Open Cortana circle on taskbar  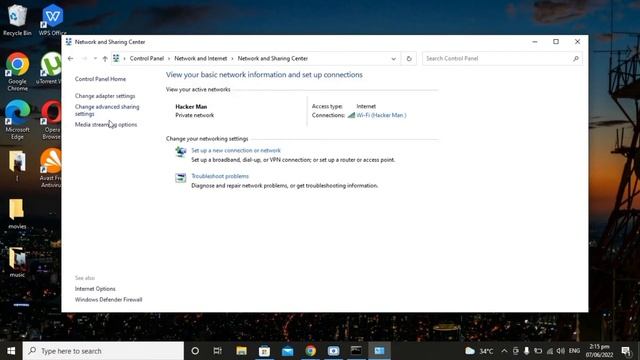(195, 351)
